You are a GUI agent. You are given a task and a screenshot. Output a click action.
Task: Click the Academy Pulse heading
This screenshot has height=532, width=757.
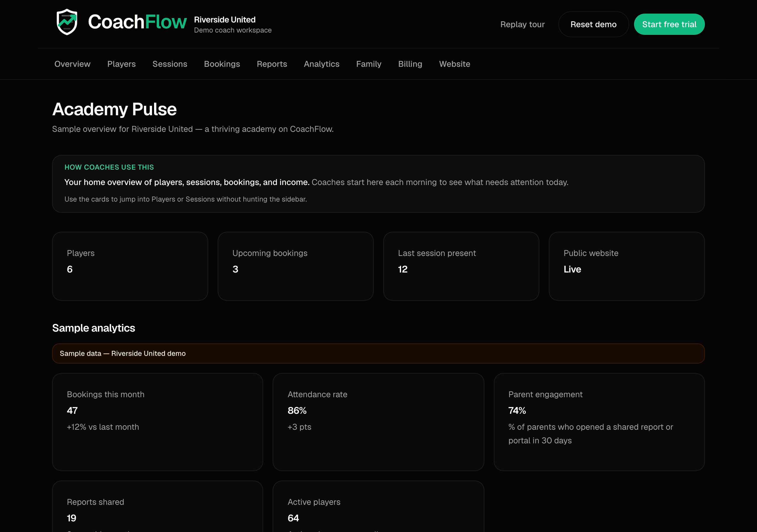114,109
